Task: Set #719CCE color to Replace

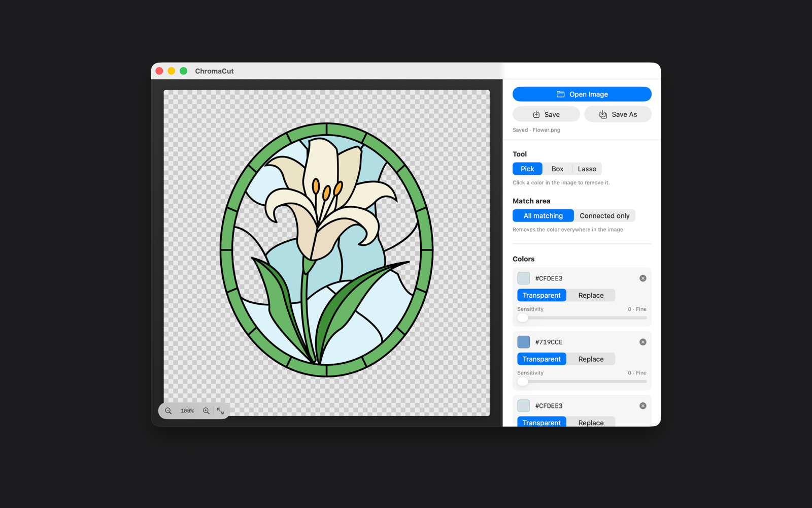Action: click(x=591, y=359)
